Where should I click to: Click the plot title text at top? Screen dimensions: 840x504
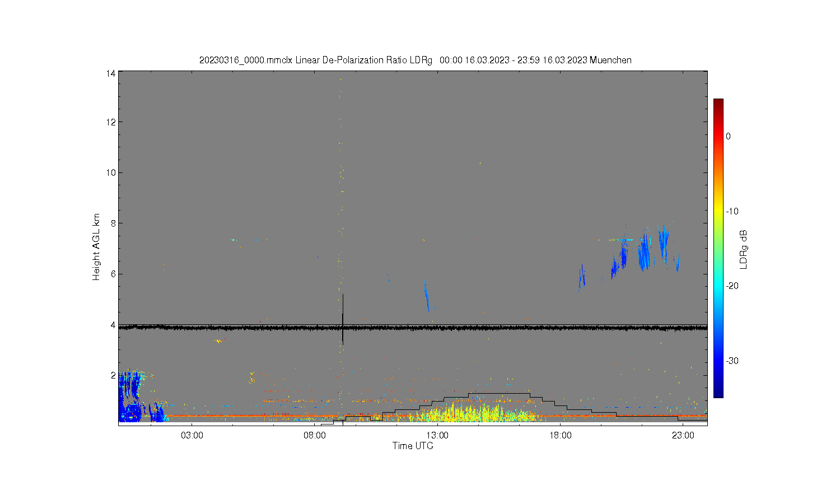415,60
